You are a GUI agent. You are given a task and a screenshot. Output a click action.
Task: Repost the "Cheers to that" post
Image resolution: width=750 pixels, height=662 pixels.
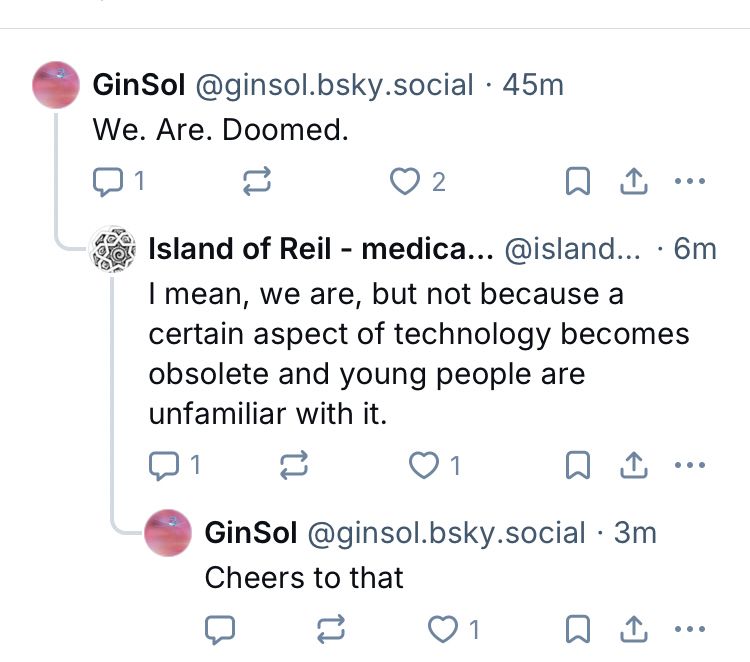click(x=331, y=629)
